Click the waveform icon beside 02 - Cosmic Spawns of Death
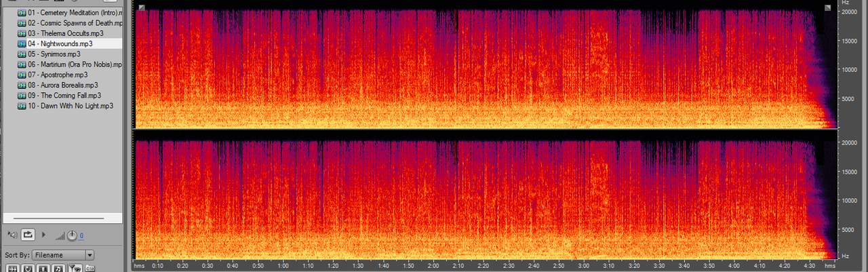Viewport: 868px width, 272px height. pos(22,23)
